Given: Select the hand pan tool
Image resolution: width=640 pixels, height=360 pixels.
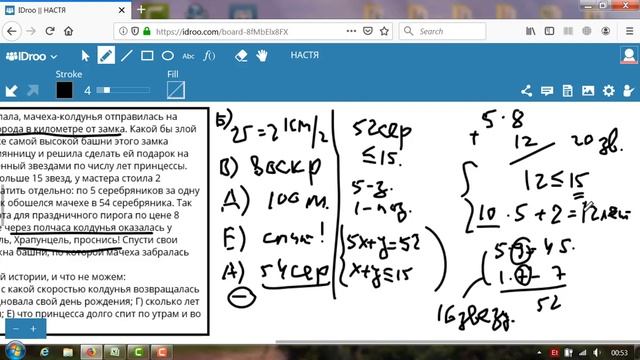Looking at the screenshot, I should pos(262,56).
